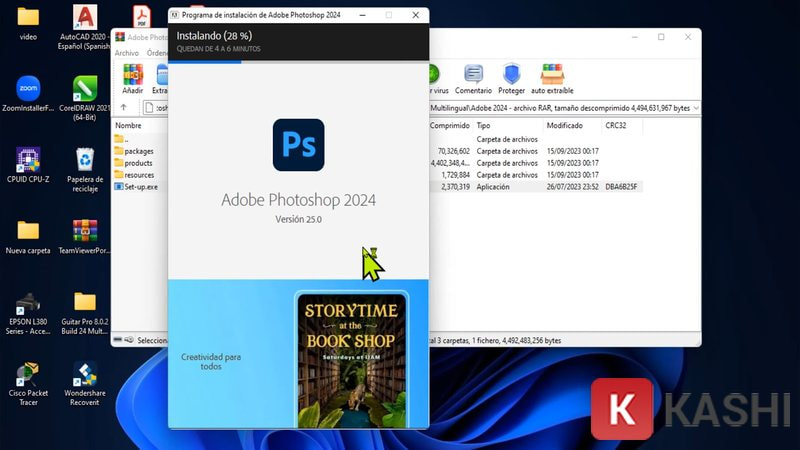Select the parent folder ".." row

click(122, 139)
